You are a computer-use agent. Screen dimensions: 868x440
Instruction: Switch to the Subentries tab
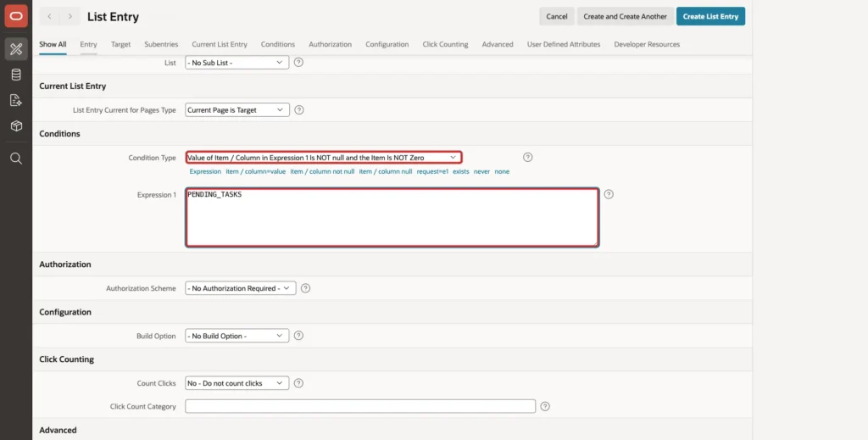tap(161, 44)
